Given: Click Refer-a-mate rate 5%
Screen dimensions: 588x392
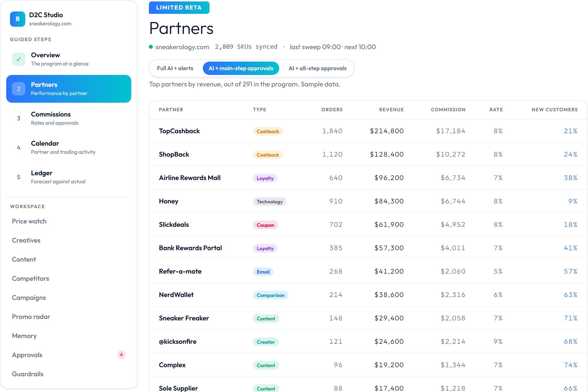Looking at the screenshot, I should (x=498, y=271).
